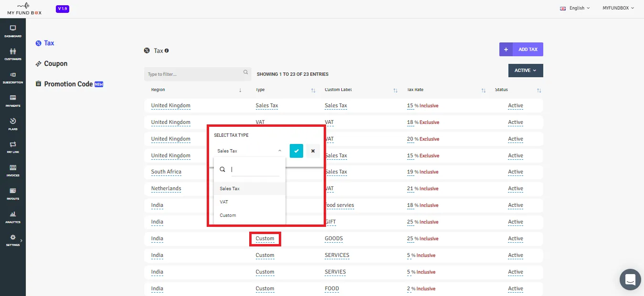This screenshot has height=296, width=644.
Task: Click the Add Tax button
Action: pos(521,50)
